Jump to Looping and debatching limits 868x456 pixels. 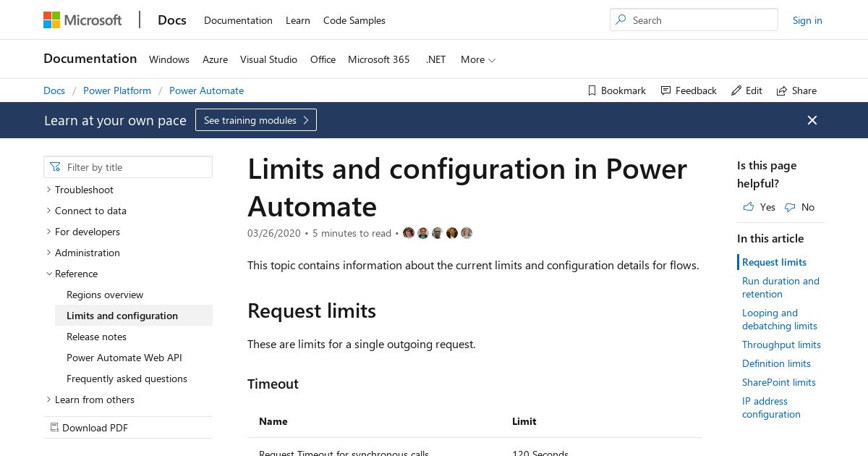(x=780, y=319)
